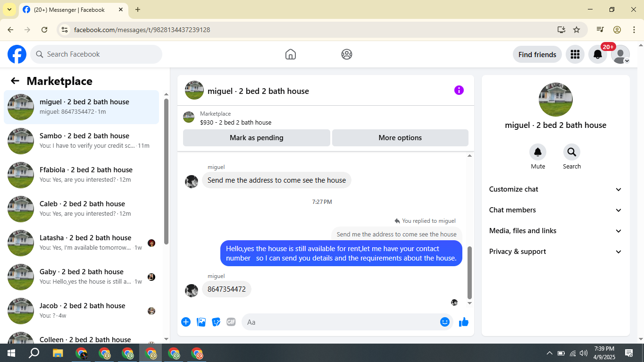The width and height of the screenshot is (644, 362).
Task: Open Windows notification center icon
Action: tap(629, 353)
